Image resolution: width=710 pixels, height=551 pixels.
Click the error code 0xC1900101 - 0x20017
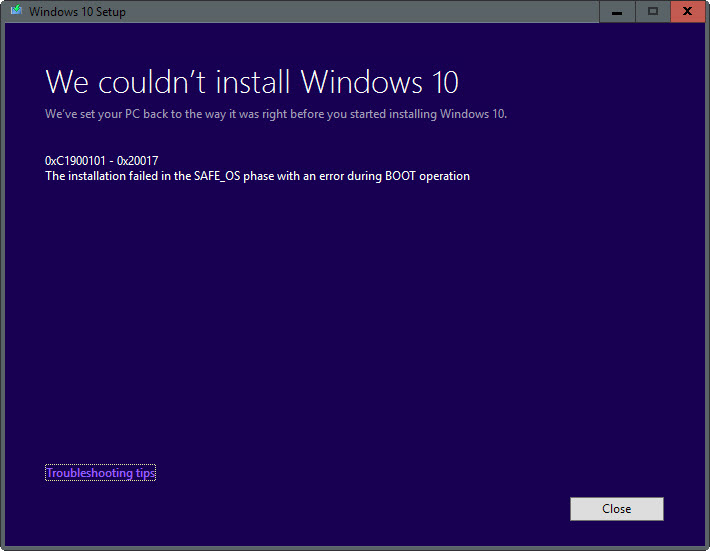pyautogui.click(x=101, y=161)
